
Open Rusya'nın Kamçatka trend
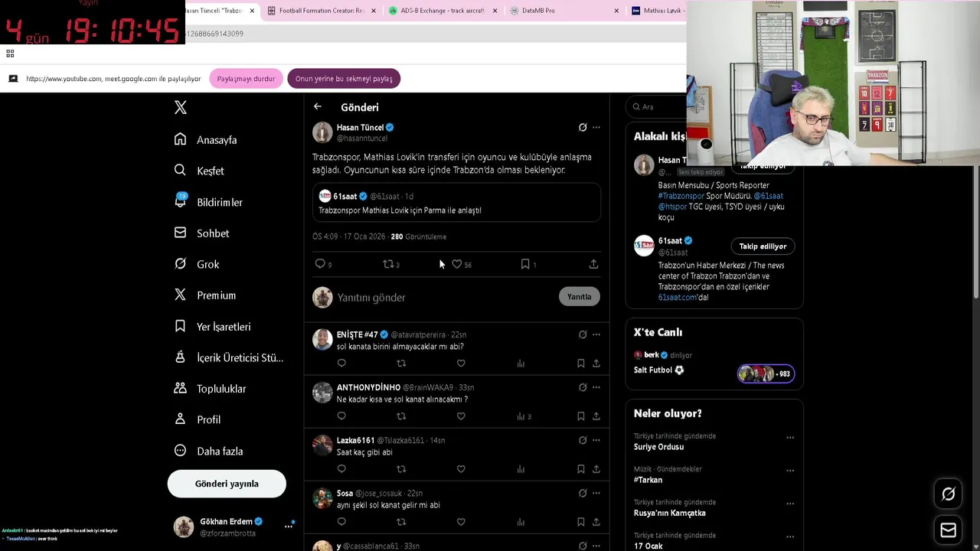click(x=670, y=513)
